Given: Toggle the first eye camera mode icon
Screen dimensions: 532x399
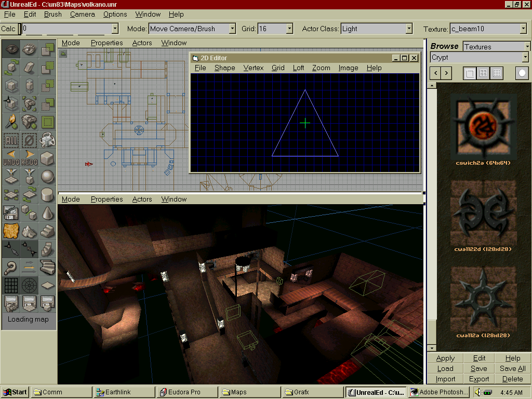Looking at the screenshot, I should [x=11, y=49].
